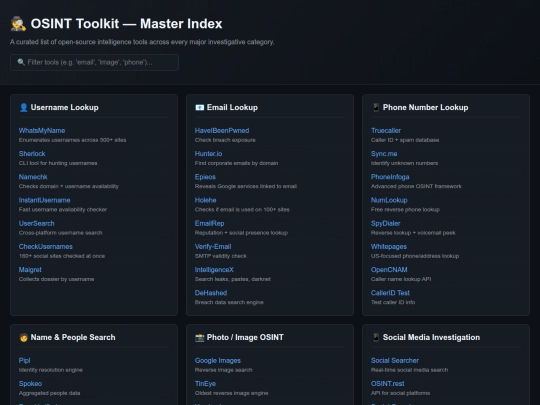This screenshot has height=405, width=540.
Task: Click the Phone Number Lookup heading
Action: pos(425,107)
